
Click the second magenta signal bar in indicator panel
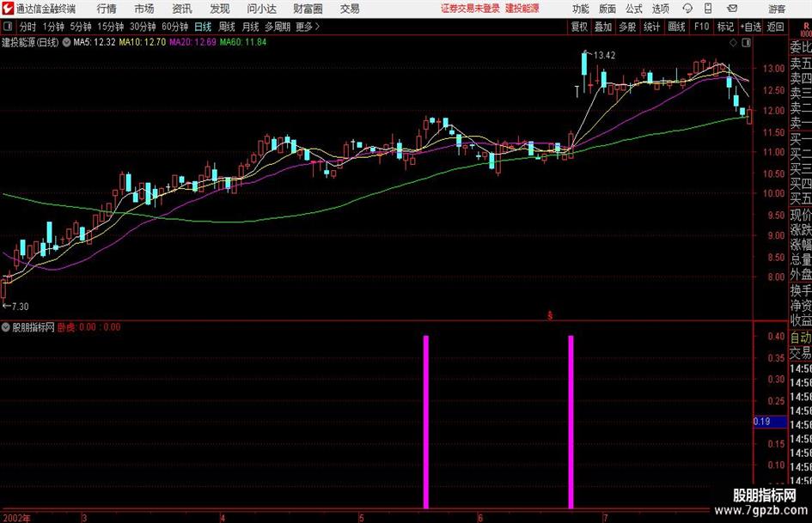point(571,422)
